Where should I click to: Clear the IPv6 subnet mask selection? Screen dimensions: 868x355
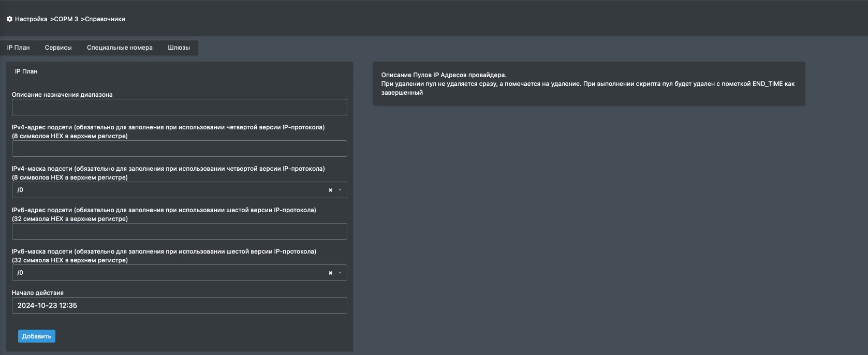pos(330,273)
